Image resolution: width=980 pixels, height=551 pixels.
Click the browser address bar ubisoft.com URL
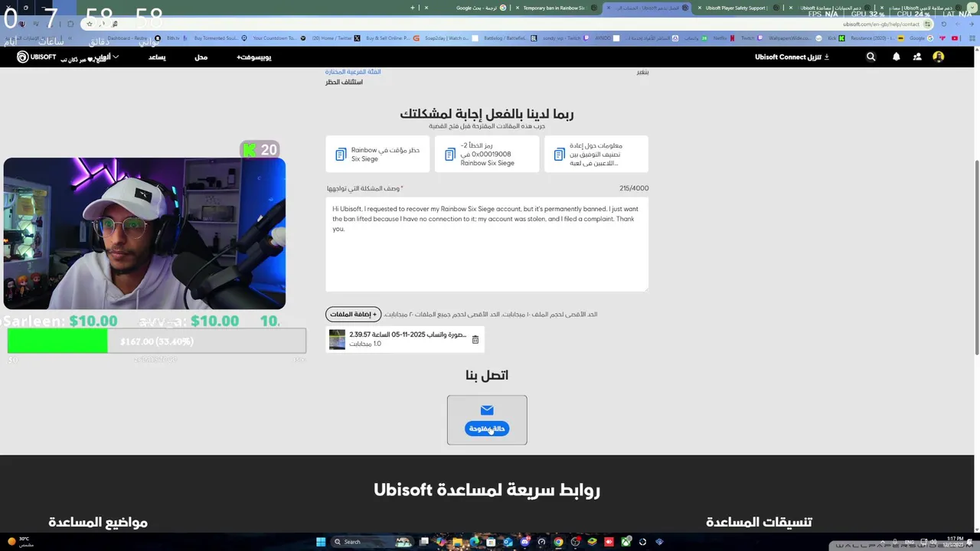(x=880, y=24)
